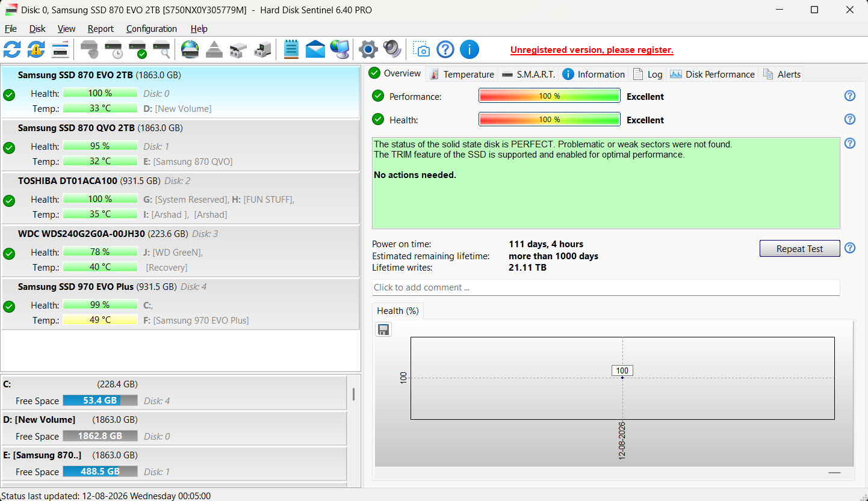Switch to the Disk Performance tab
868x501 pixels.
click(713, 74)
